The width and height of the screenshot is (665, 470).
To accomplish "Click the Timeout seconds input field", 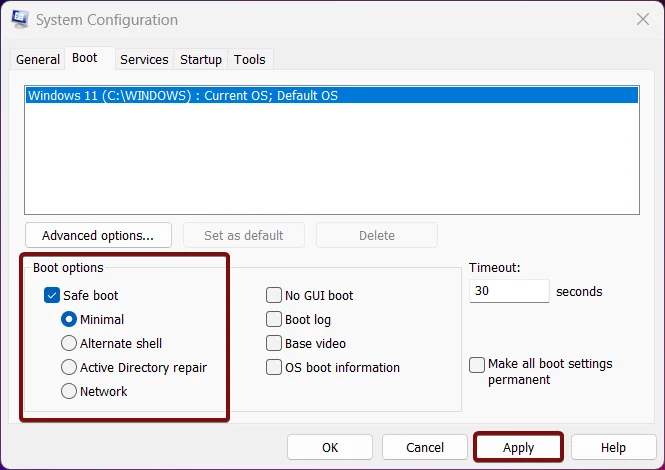I will (509, 291).
